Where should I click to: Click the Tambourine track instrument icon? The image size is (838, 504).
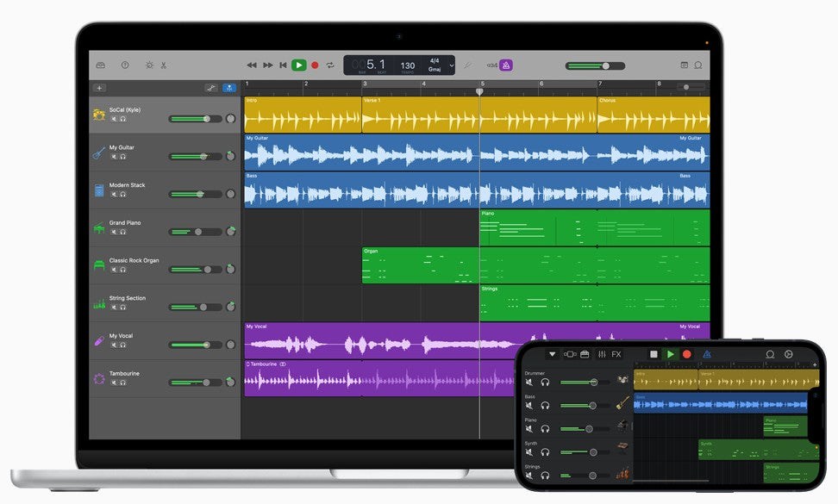(99, 379)
